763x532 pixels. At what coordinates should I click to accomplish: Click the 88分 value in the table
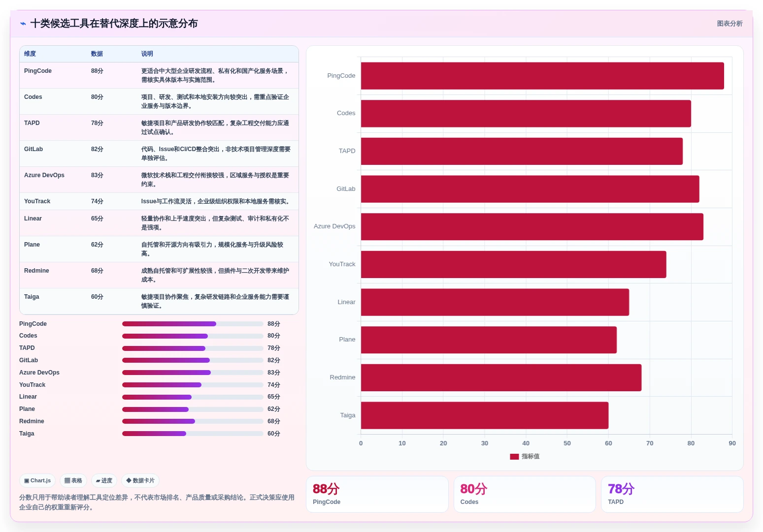97,71
